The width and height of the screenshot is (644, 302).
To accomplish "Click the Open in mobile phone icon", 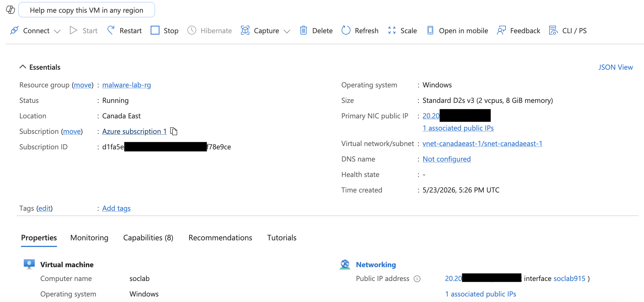I will [x=430, y=30].
